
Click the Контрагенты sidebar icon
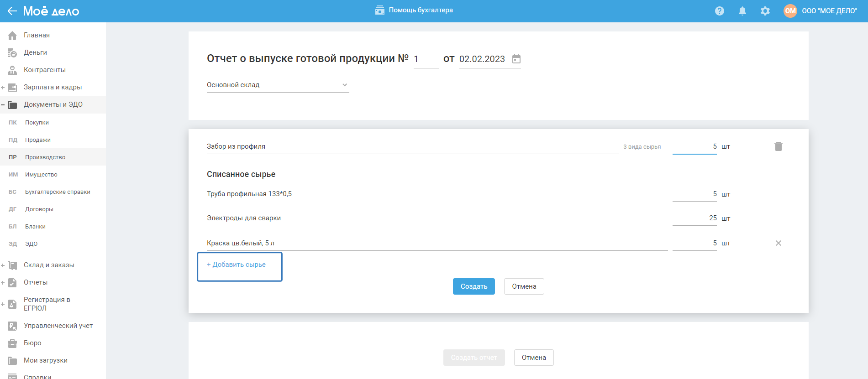[12, 70]
